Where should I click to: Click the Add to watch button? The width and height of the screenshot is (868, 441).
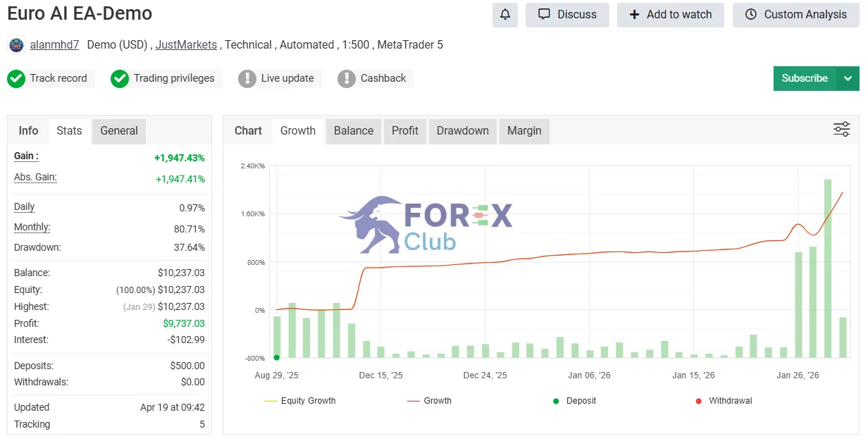tap(670, 15)
